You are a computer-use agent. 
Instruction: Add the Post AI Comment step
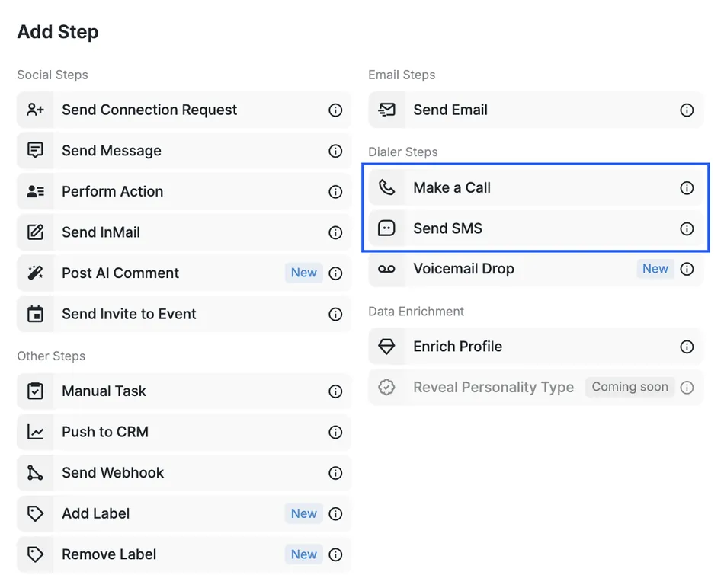tap(184, 273)
